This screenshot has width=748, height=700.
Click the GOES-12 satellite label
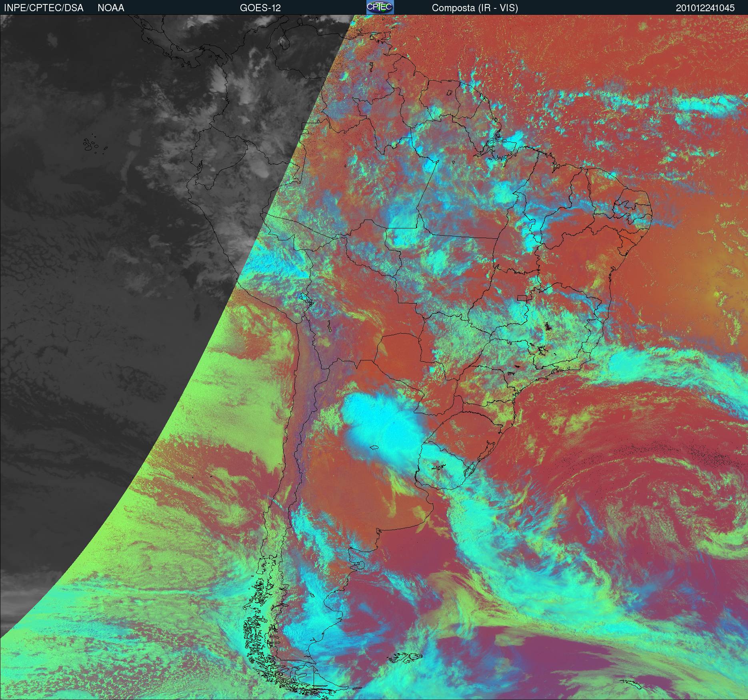point(260,8)
